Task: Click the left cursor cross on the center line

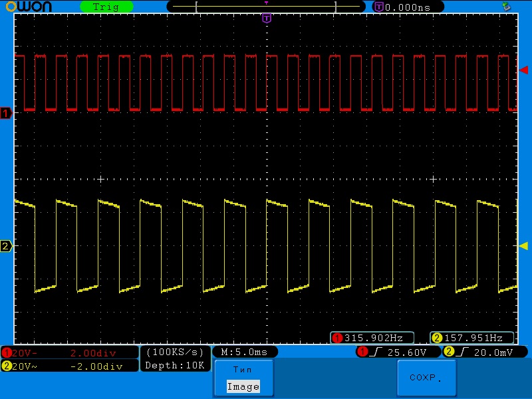Action: pos(101,179)
